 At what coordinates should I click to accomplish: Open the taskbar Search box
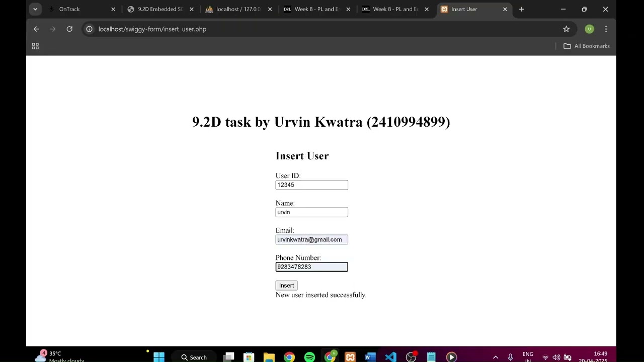[194, 357]
